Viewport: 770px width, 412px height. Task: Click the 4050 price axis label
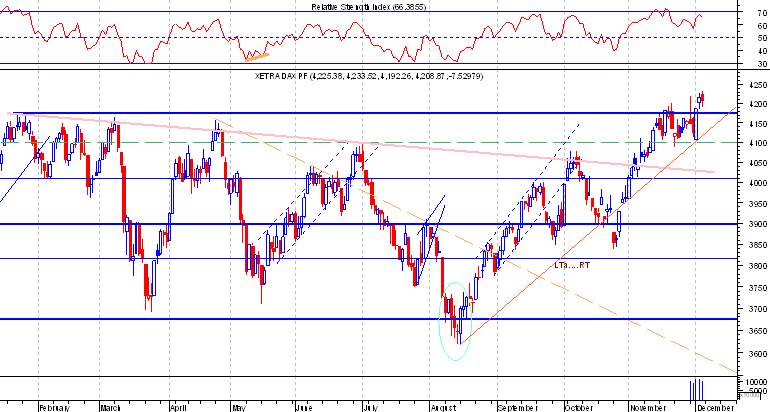coord(758,163)
